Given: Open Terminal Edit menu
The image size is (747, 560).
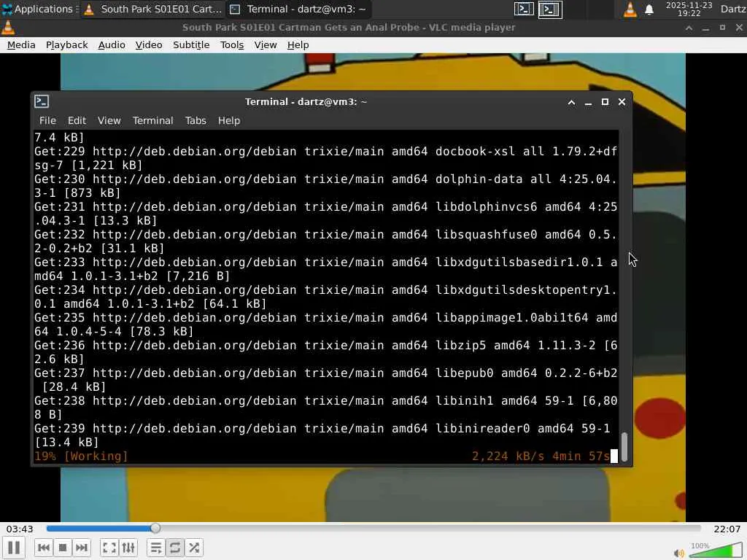Looking at the screenshot, I should pyautogui.click(x=77, y=120).
